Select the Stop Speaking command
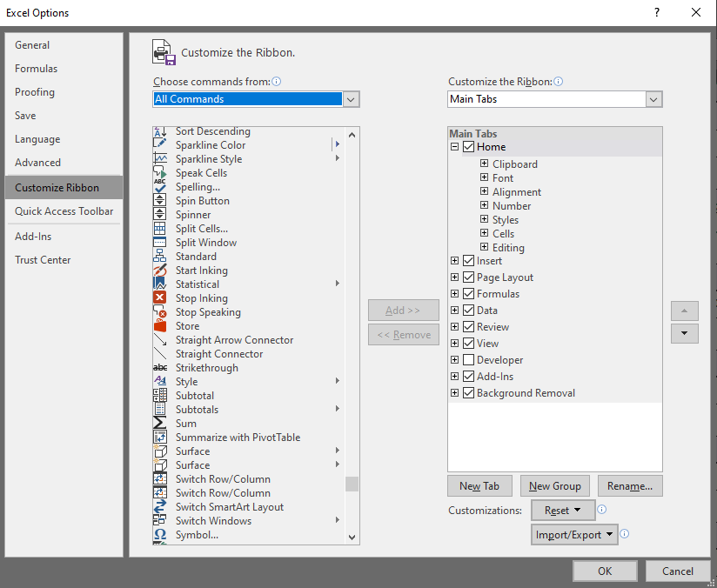 pos(207,311)
